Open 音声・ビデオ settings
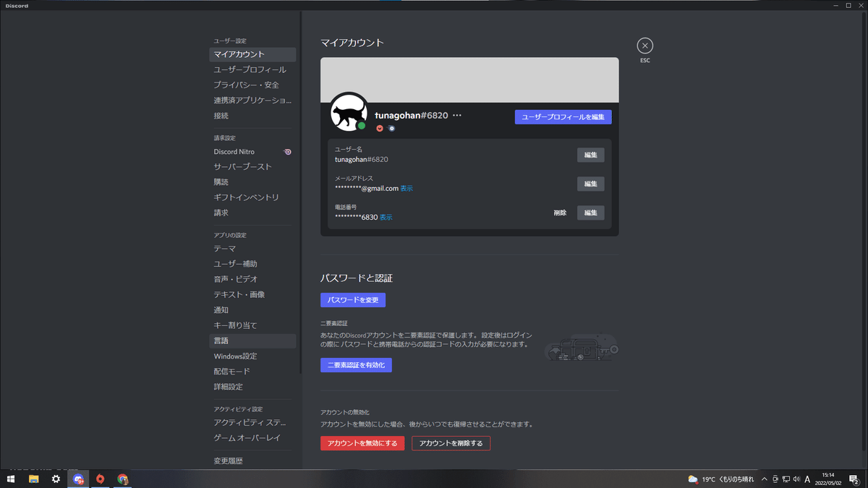Viewport: 868px width, 488px height. [x=252, y=279]
